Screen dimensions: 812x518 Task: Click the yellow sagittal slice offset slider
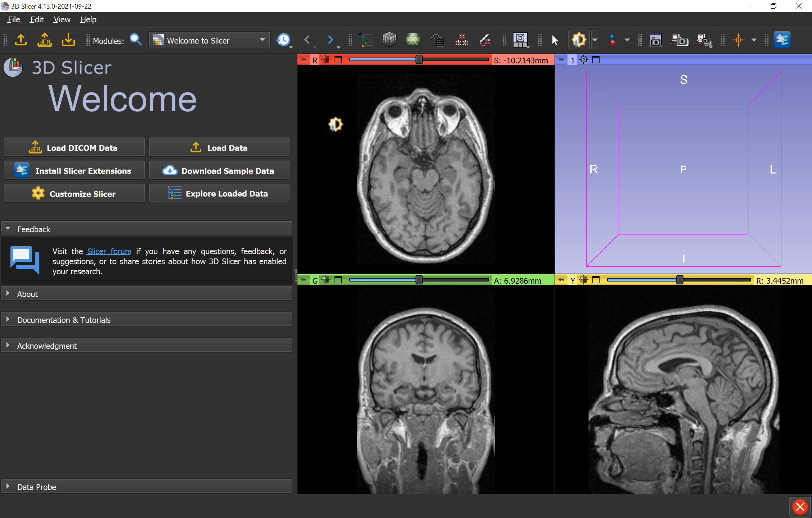679,280
